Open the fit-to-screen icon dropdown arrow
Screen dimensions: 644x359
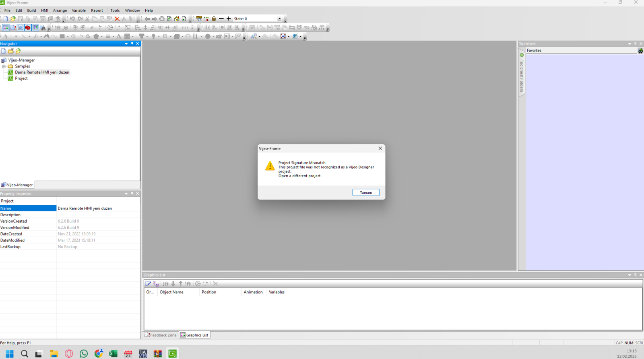coord(289,37)
